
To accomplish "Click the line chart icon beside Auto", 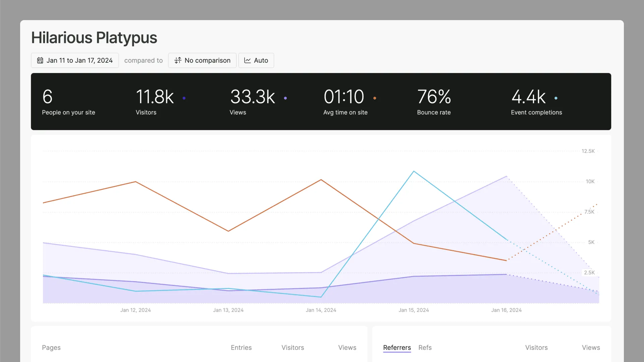I will pos(248,60).
